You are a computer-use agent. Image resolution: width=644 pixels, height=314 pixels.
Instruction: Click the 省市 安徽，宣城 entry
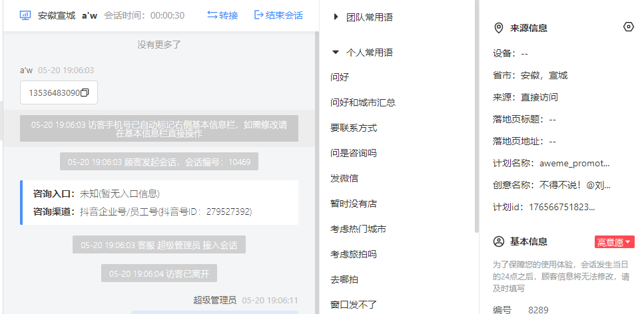point(530,76)
